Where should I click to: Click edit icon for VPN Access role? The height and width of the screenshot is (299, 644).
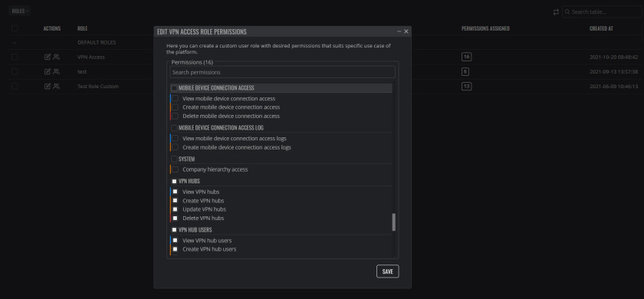coord(48,57)
